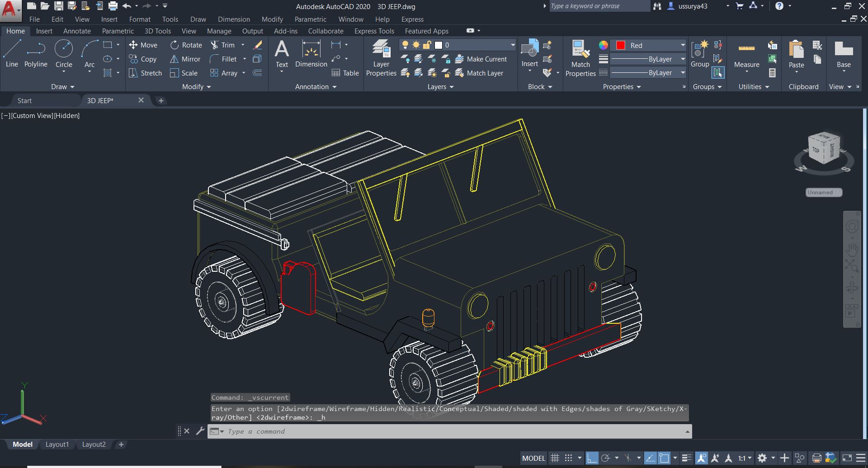
Task: Click the Dimension tool
Action: (x=311, y=54)
